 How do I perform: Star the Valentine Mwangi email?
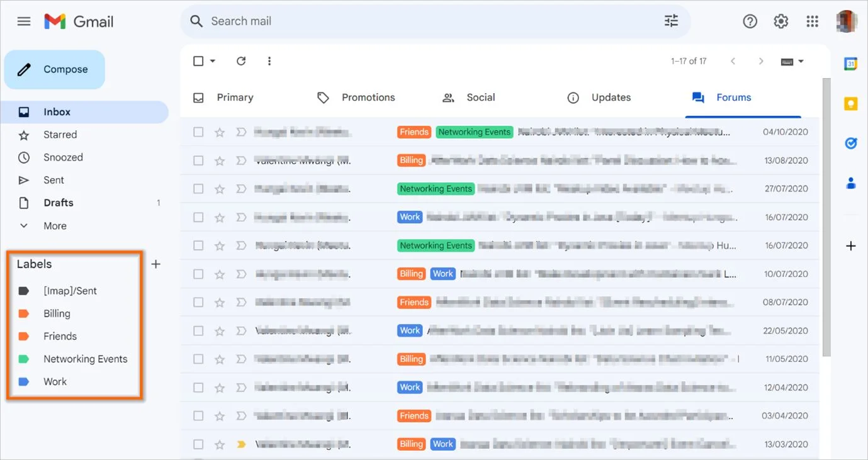point(220,160)
